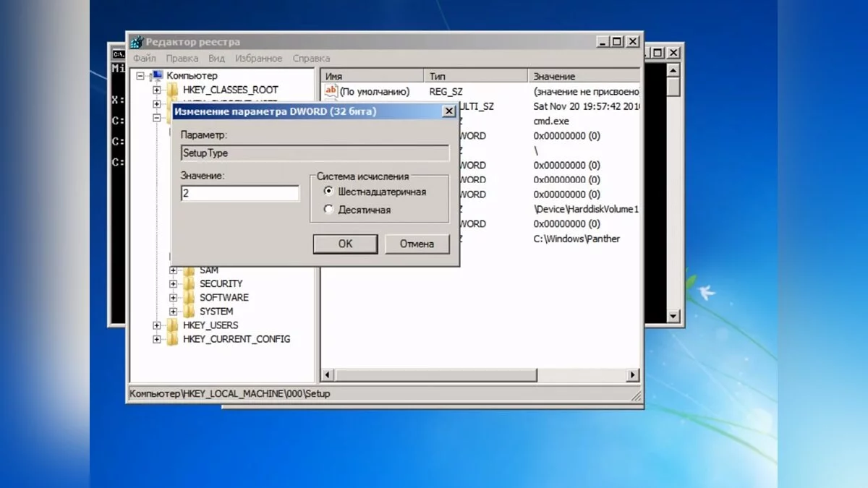Click the SetupType value data field
The image size is (868, 488).
(x=239, y=194)
